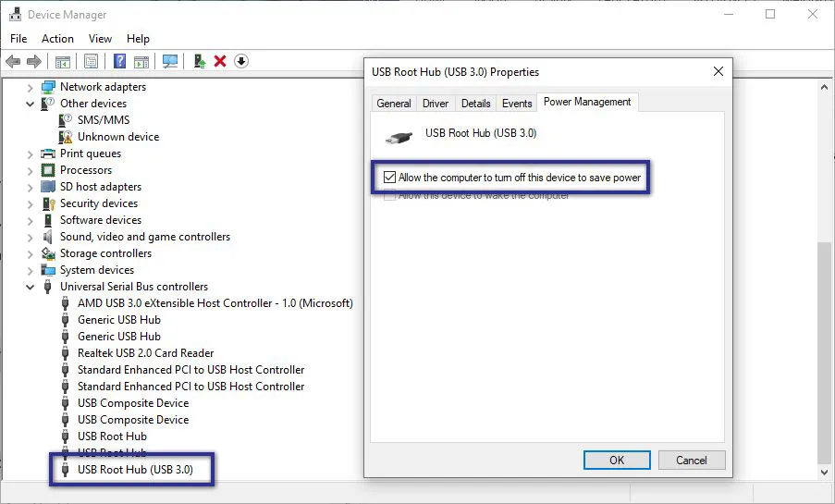The image size is (835, 504).
Task: Click the Properties sheet toolbar icon
Action: (91, 61)
